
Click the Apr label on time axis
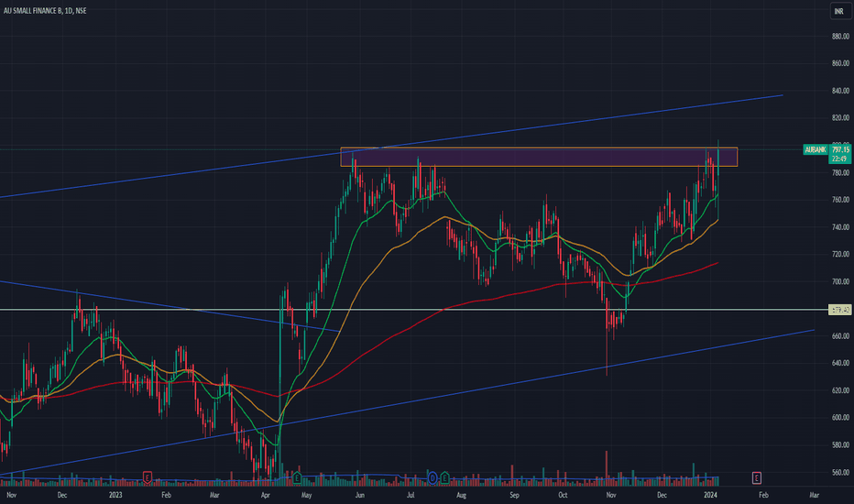[x=265, y=495]
